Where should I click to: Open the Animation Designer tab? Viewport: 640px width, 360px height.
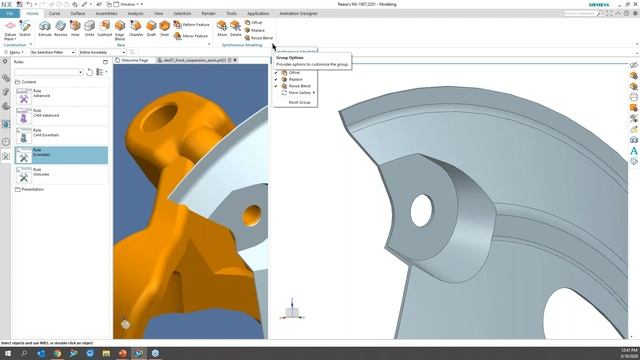[298, 13]
